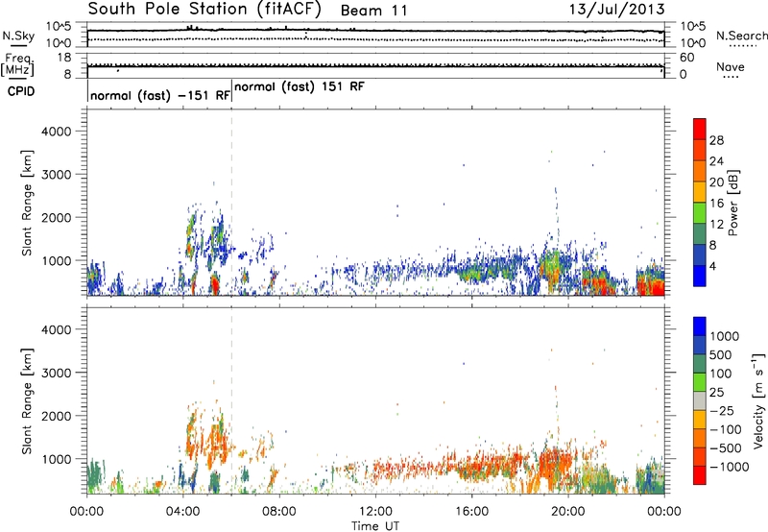Click the blue bottom segment of power colorbar
This screenshot has width=768, height=532.
coord(700,276)
